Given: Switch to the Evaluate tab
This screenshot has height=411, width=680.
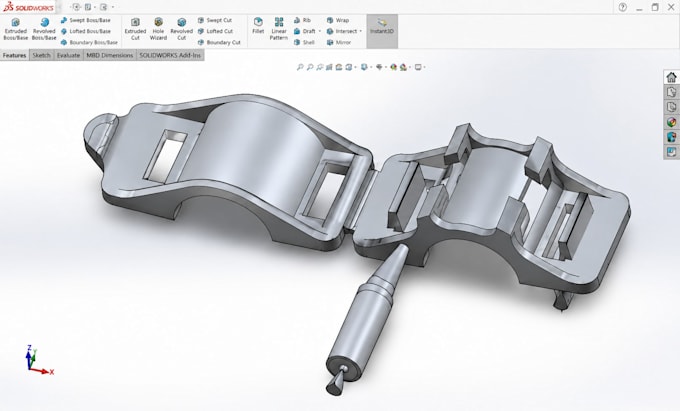Looking at the screenshot, I should coord(69,55).
